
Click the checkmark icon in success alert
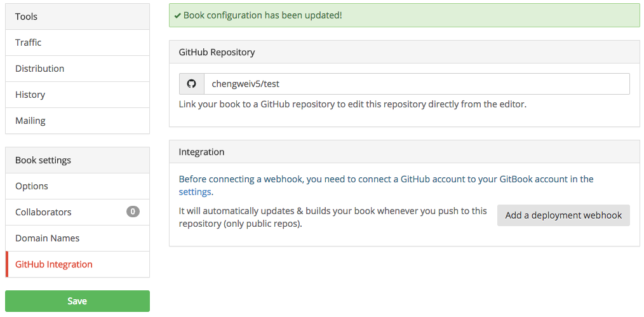click(177, 15)
